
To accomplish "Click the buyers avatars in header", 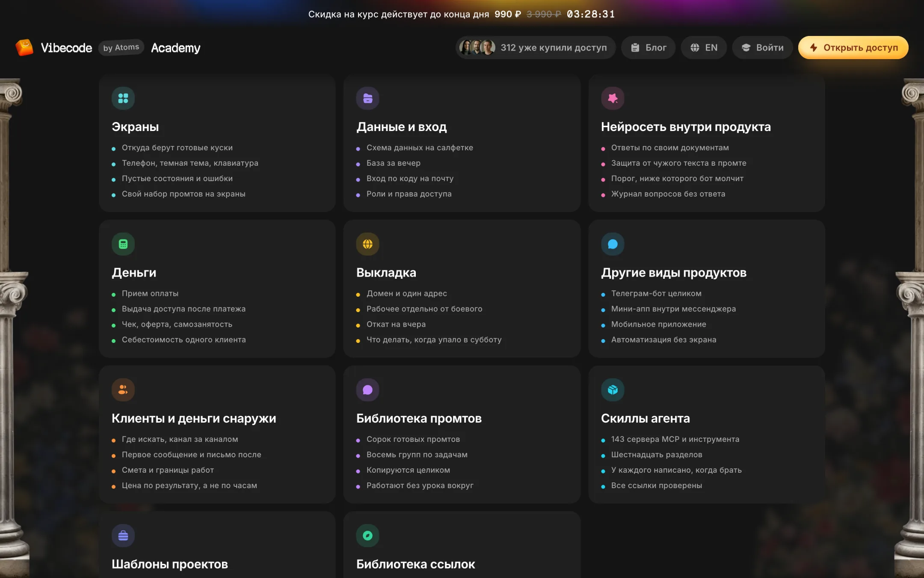I will [477, 48].
